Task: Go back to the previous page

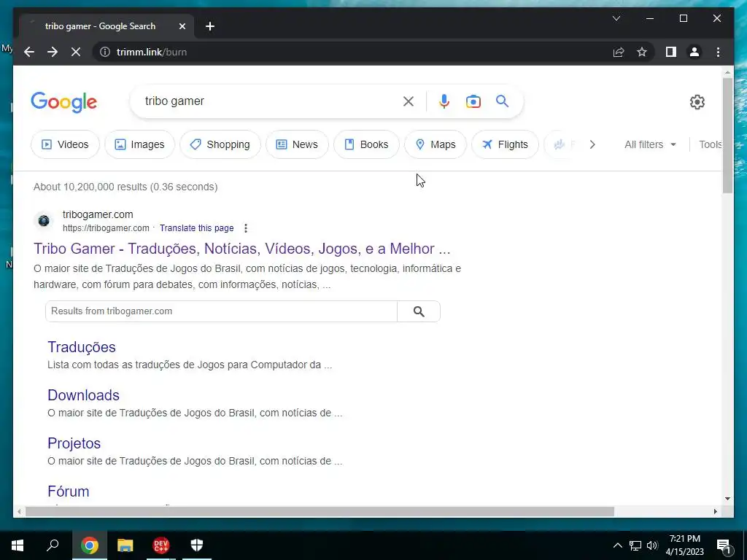Action: coord(29,52)
